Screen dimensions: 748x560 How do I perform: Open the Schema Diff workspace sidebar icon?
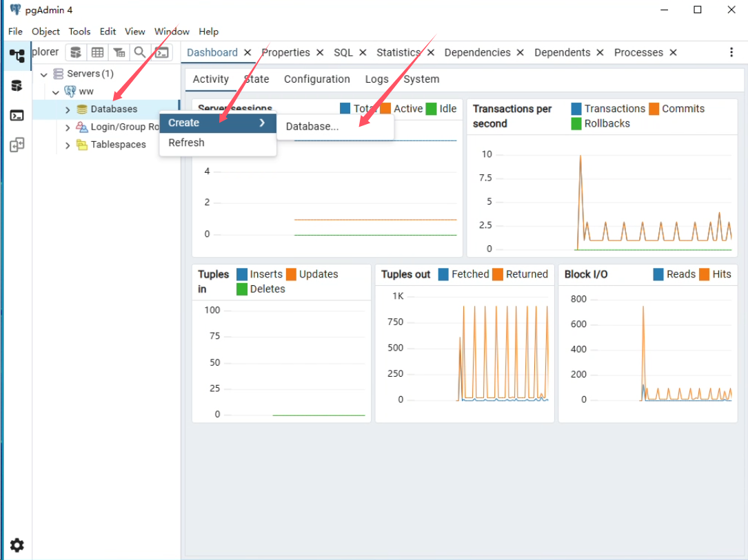coord(17,145)
